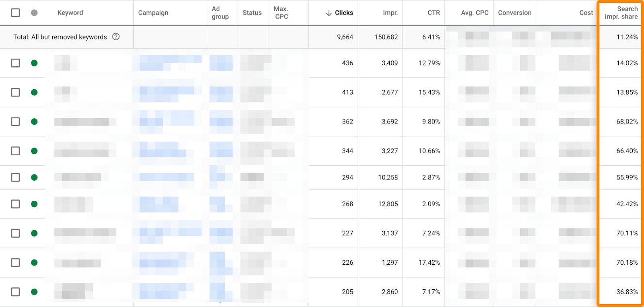This screenshot has width=644, height=307.
Task: Click the green status dot on the bottom keyword row
Action: coord(34,292)
